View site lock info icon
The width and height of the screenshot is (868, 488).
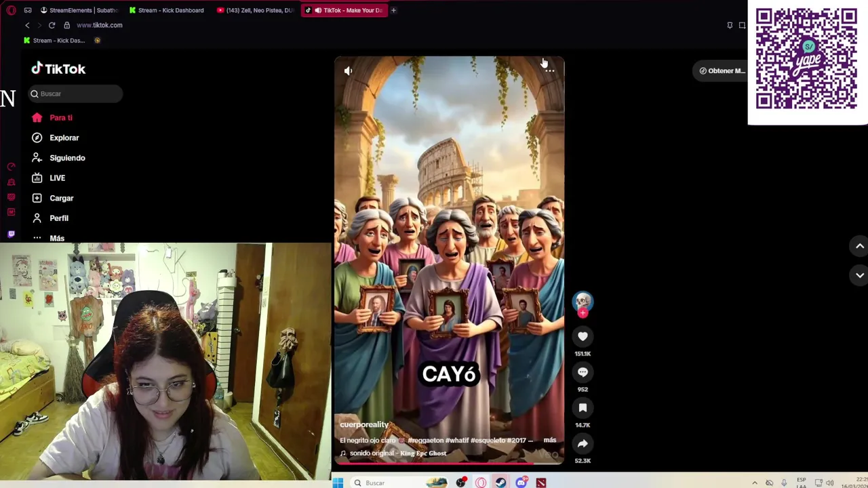tap(66, 25)
